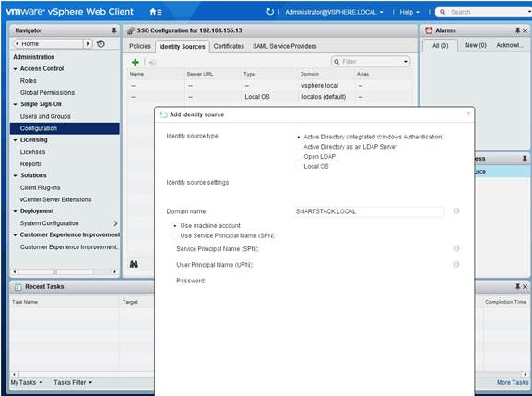
Task: Collapse the Single Sign-On tree section
Action: [16, 104]
